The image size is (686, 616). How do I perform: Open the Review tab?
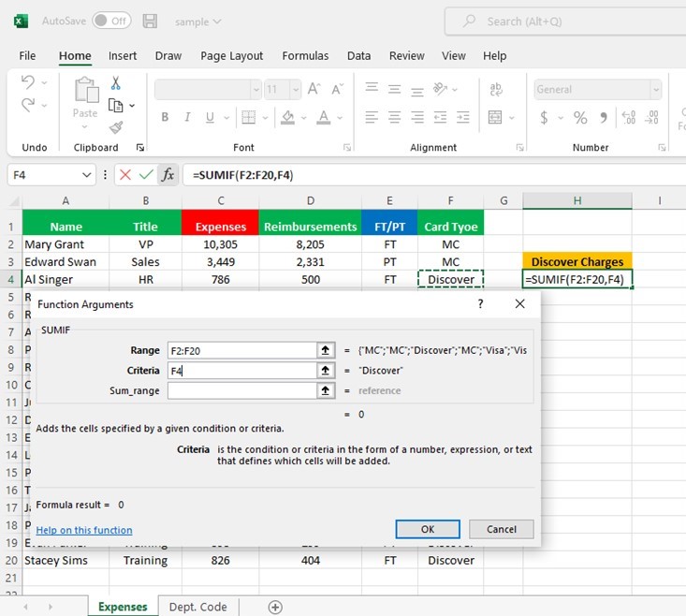pyautogui.click(x=407, y=56)
